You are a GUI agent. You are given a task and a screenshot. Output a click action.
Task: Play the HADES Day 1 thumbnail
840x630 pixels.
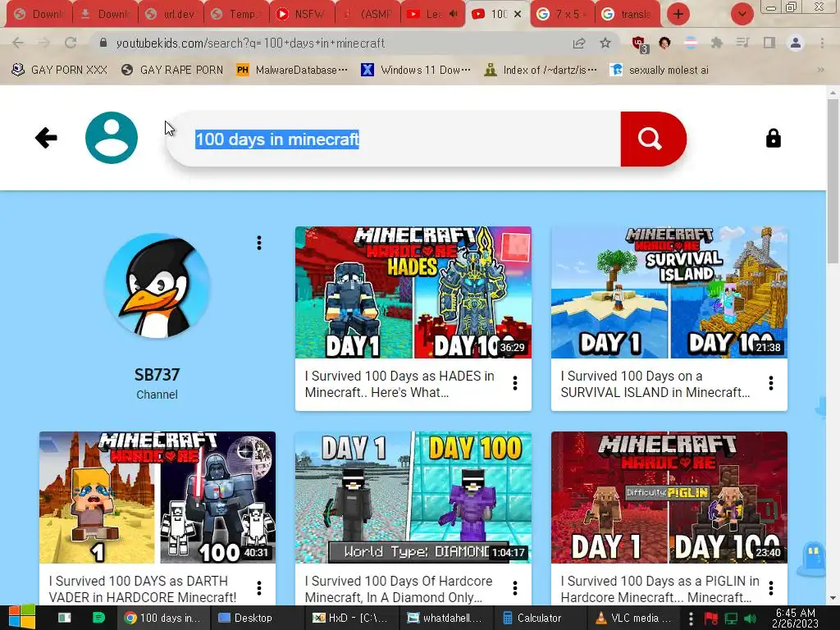pos(413,293)
